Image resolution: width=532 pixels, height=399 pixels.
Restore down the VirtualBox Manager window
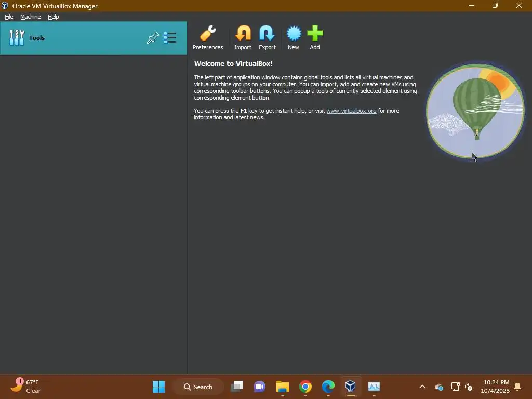(495, 5)
